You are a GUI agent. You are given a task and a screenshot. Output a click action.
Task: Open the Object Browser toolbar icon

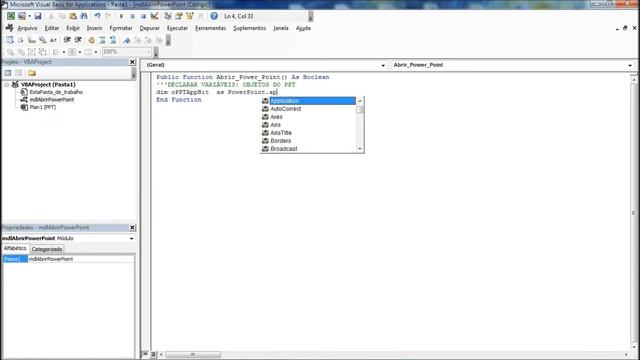pyautogui.click(x=189, y=16)
